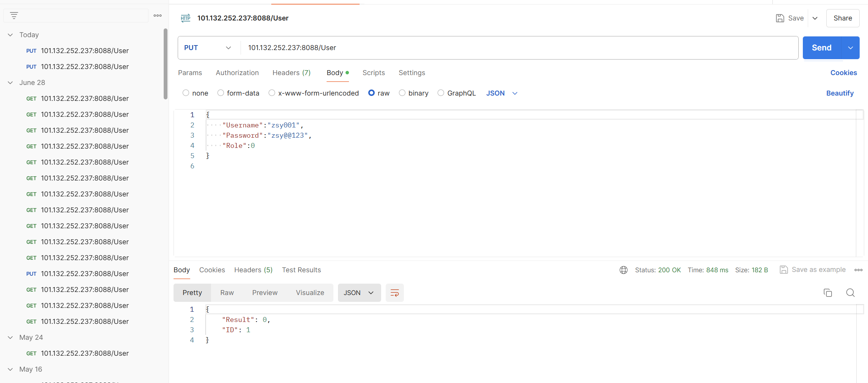The height and width of the screenshot is (383, 868).
Task: Click the HTTP request type icon
Action: tap(186, 18)
